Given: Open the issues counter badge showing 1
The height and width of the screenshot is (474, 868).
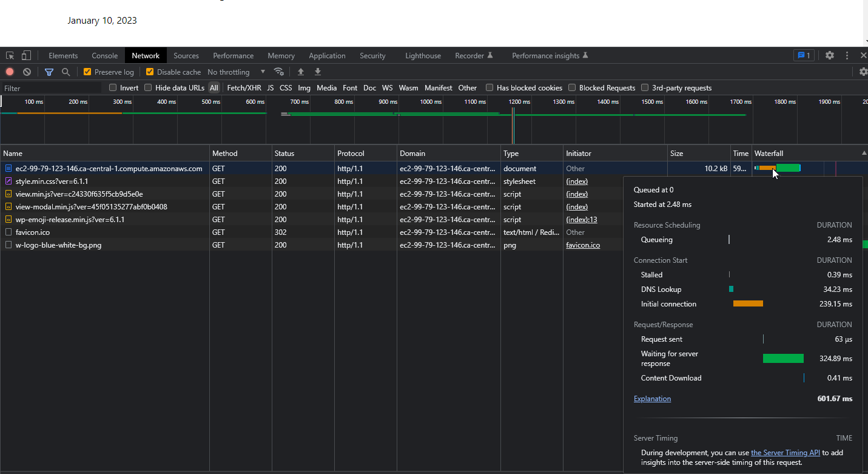Looking at the screenshot, I should tap(804, 55).
